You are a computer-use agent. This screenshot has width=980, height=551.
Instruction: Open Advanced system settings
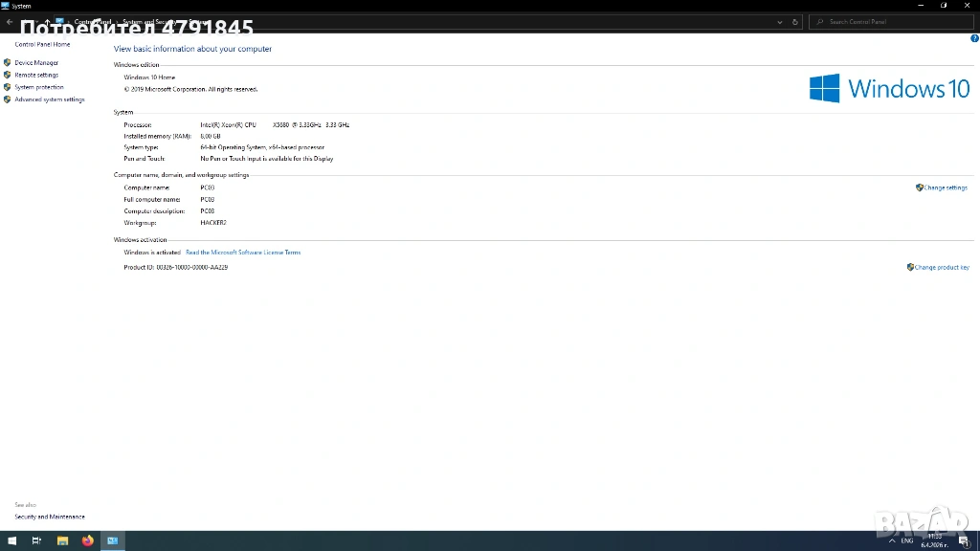[x=49, y=99]
